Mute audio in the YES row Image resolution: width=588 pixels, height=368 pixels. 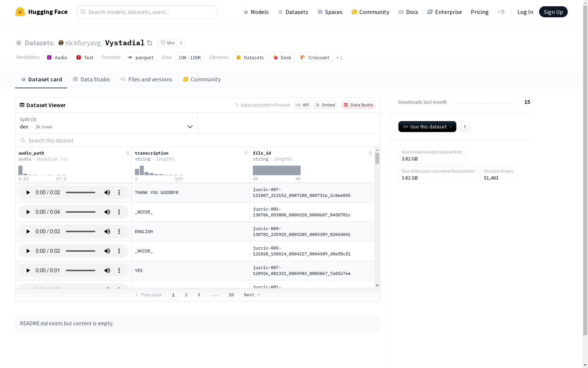[107, 270]
